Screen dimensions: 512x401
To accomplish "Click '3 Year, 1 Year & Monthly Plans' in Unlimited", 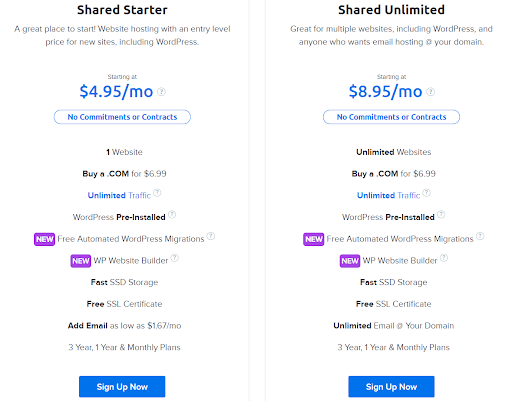I will (x=394, y=347).
